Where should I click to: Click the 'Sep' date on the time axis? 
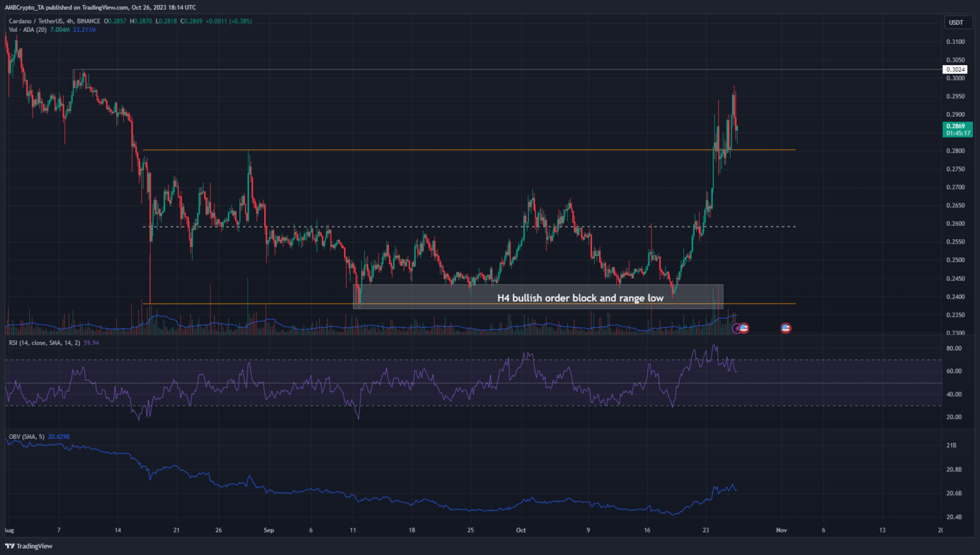coord(269,530)
